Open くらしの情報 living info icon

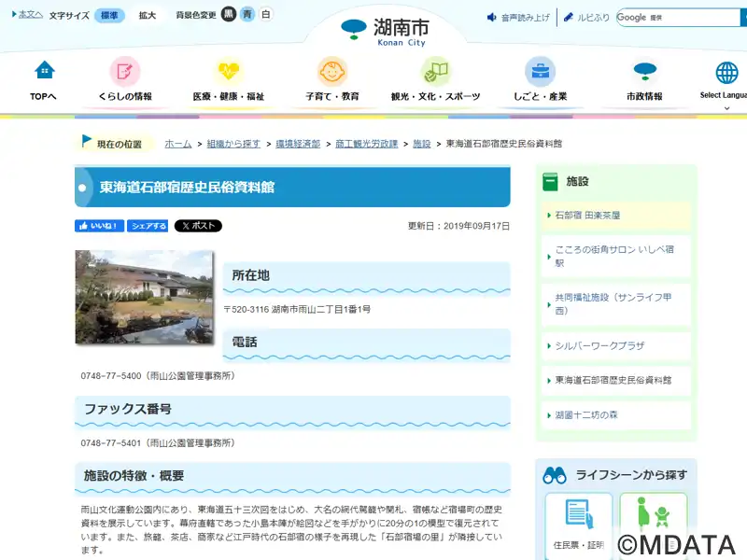click(125, 71)
